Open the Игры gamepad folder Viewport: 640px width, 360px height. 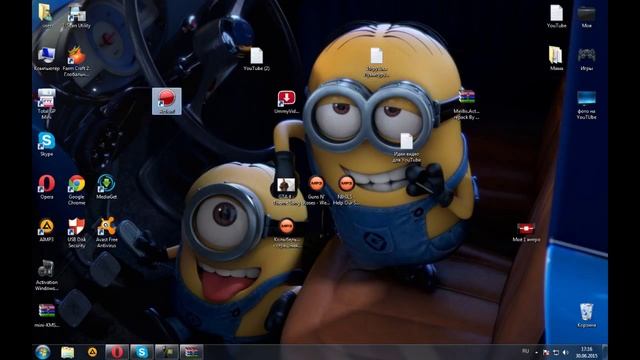pyautogui.click(x=587, y=59)
